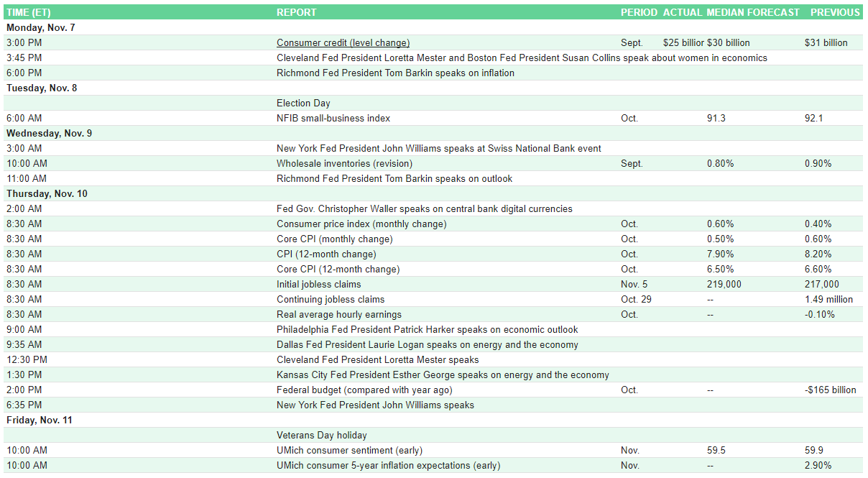
Task: Select Federal budget (compared with year ago)
Action: tap(364, 390)
